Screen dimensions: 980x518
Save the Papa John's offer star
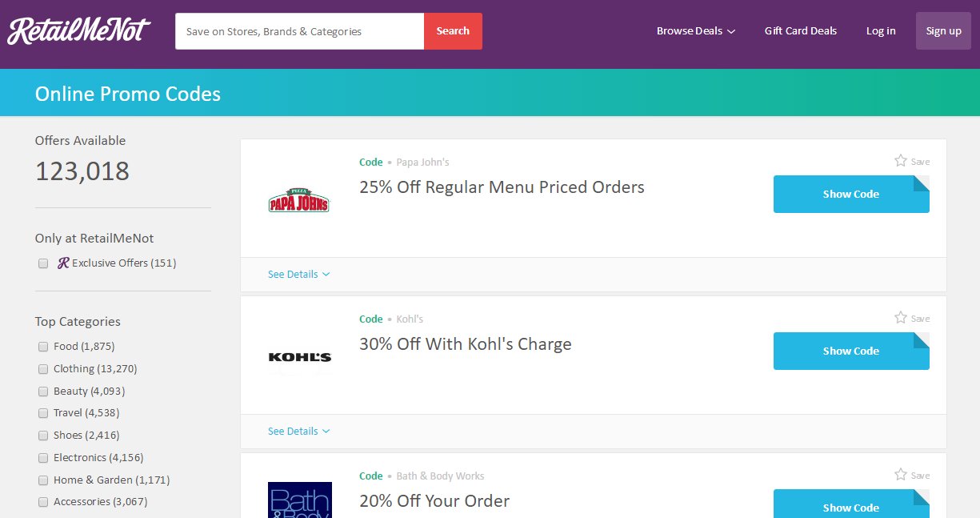point(901,161)
